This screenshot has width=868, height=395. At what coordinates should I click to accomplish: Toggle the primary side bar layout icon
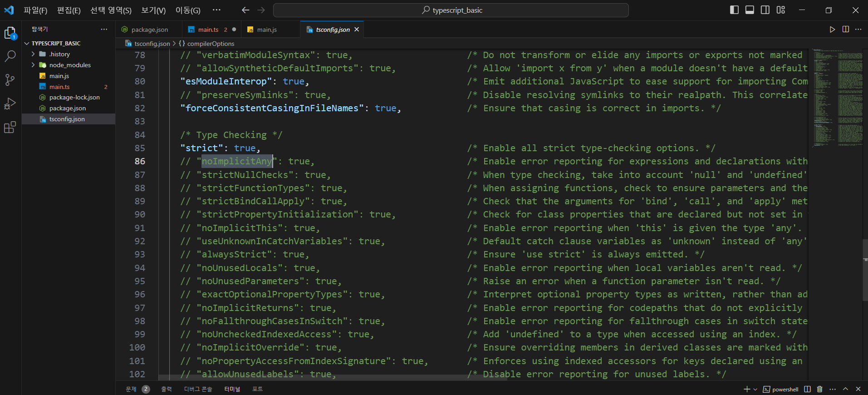coord(734,10)
